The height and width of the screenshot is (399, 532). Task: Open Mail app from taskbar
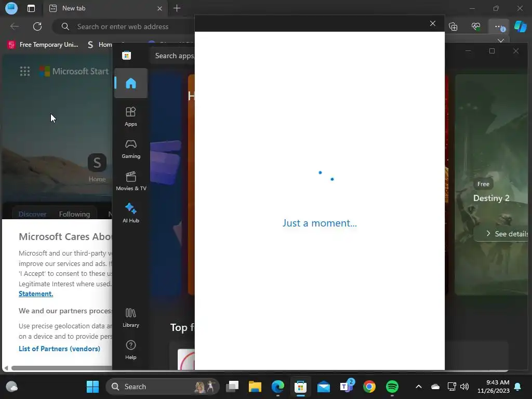click(x=323, y=387)
